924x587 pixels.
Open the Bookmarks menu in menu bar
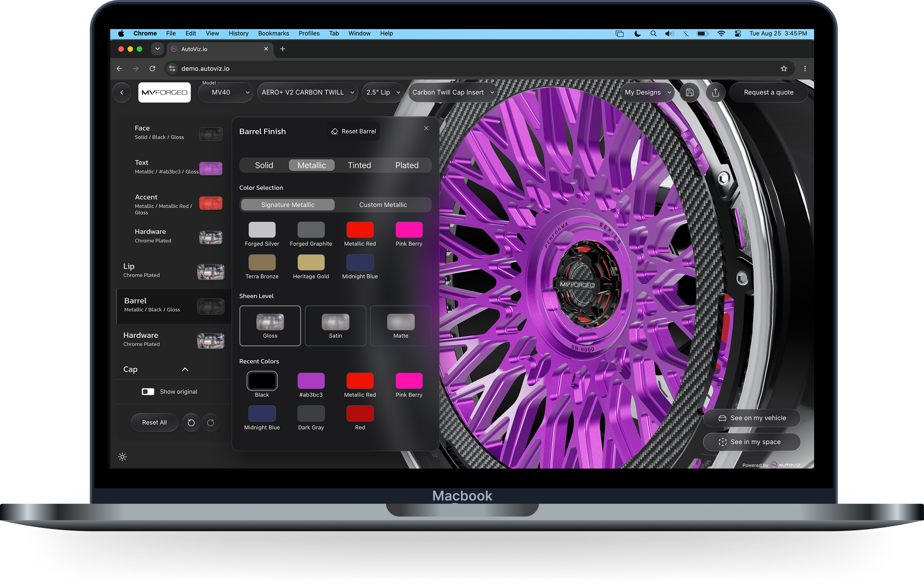point(273,33)
